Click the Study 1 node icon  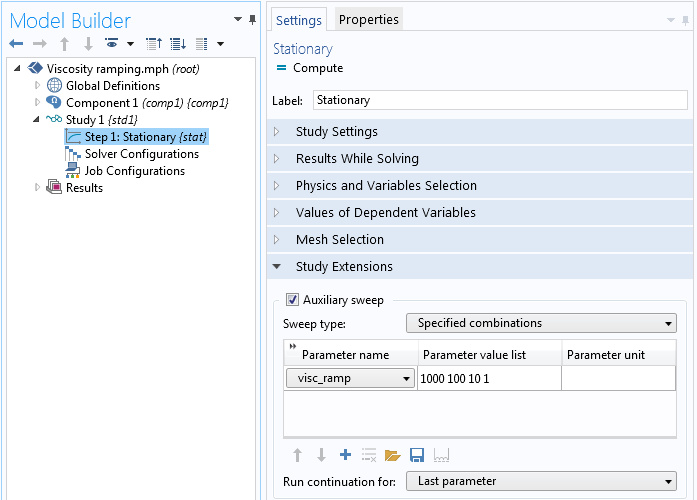point(54,119)
